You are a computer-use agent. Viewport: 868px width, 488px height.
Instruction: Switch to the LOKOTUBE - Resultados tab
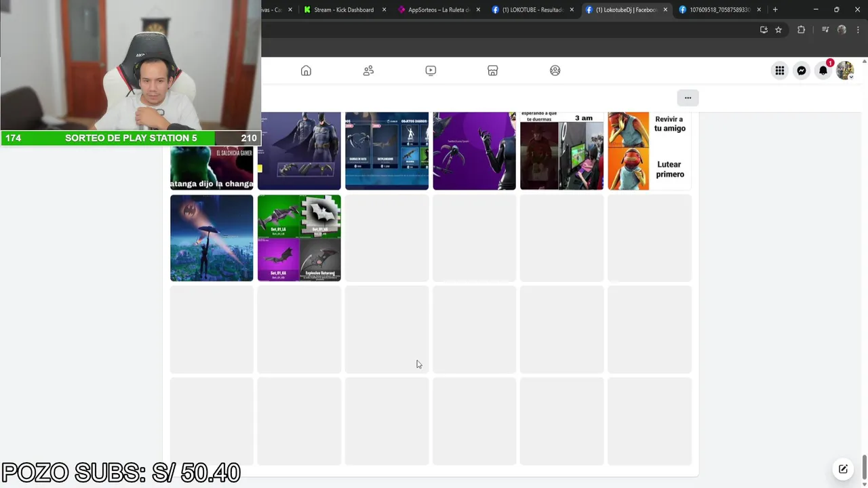coord(532,9)
